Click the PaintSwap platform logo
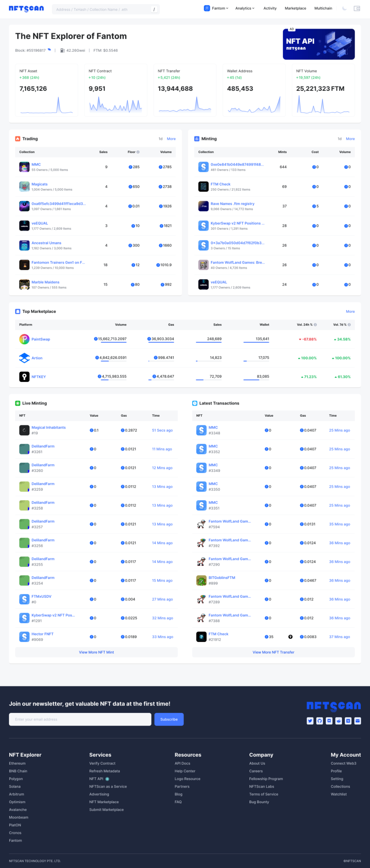This screenshot has width=370, height=868. [24, 339]
